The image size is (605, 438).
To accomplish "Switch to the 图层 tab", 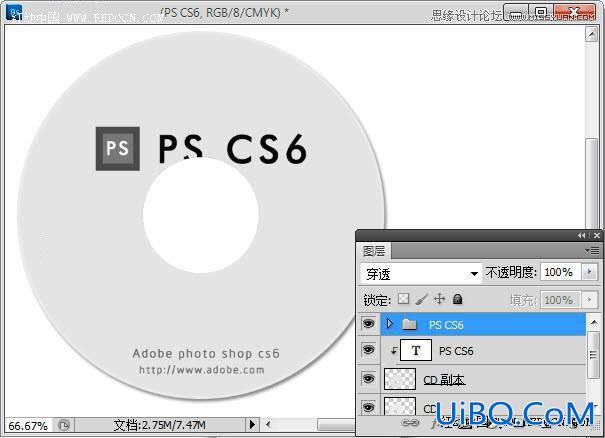I will click(373, 251).
